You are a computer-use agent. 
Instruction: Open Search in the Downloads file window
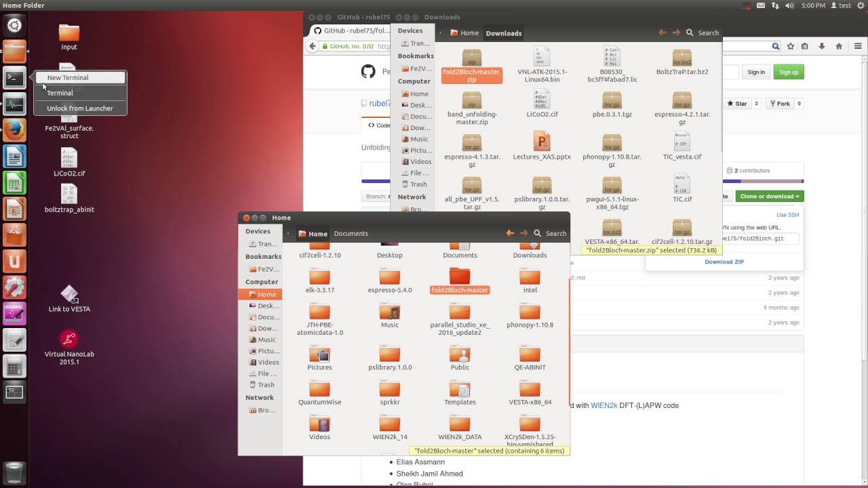(703, 33)
